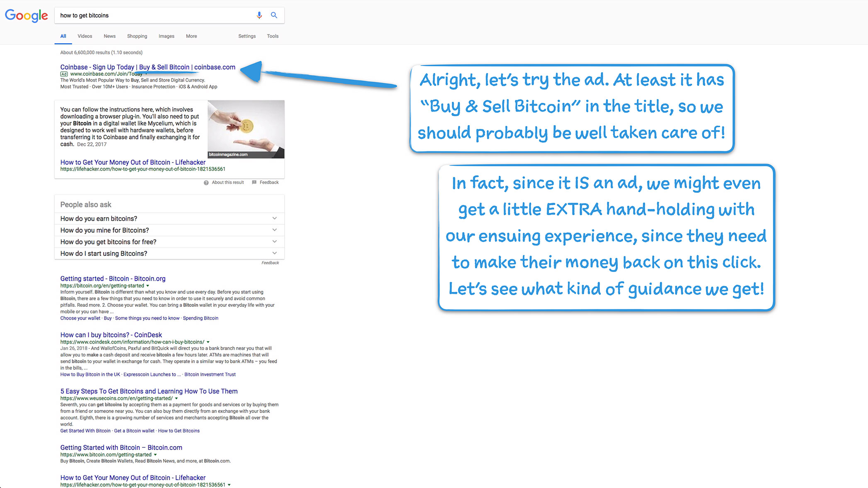Screen dimensions: 868x488
Task: Open the Settings menu
Action: click(247, 36)
